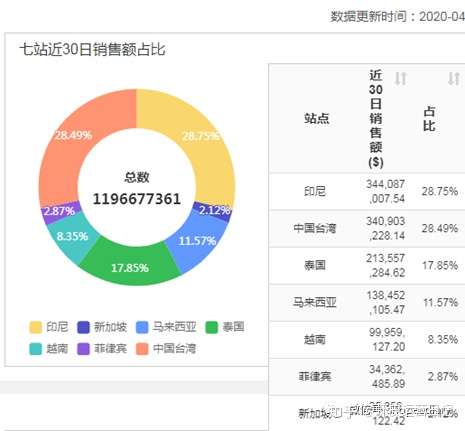Click the 站点 column header
Viewport: 465px width, 431px height.
[317, 118]
